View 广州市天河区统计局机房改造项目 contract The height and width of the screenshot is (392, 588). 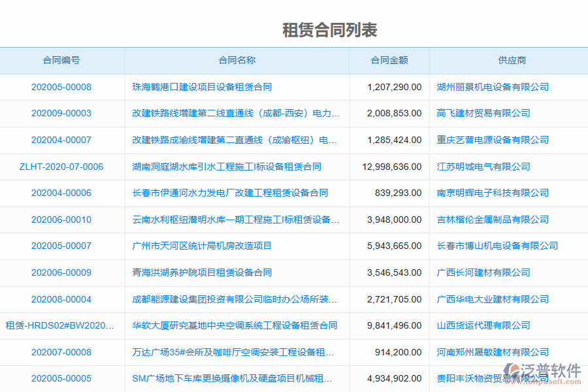(x=204, y=246)
